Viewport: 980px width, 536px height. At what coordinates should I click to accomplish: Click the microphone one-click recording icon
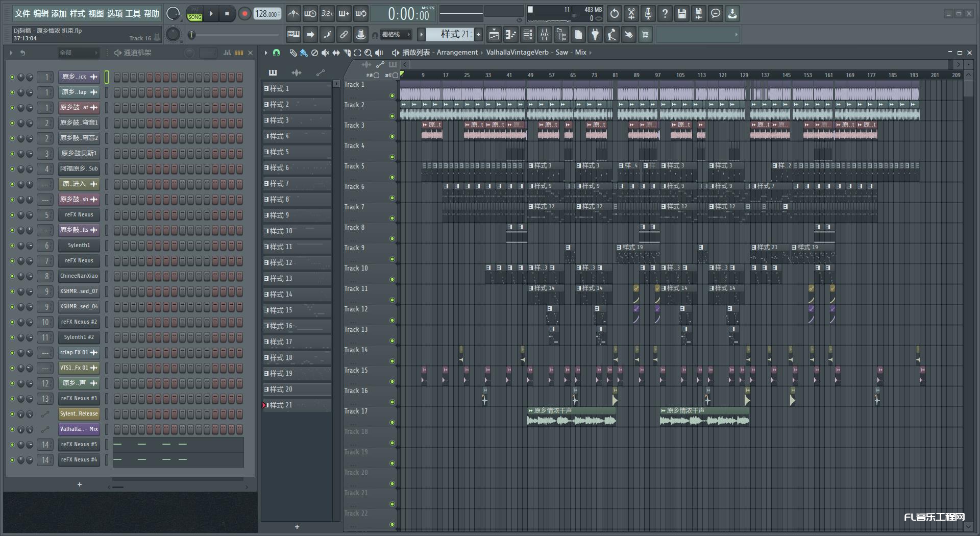[x=648, y=14]
